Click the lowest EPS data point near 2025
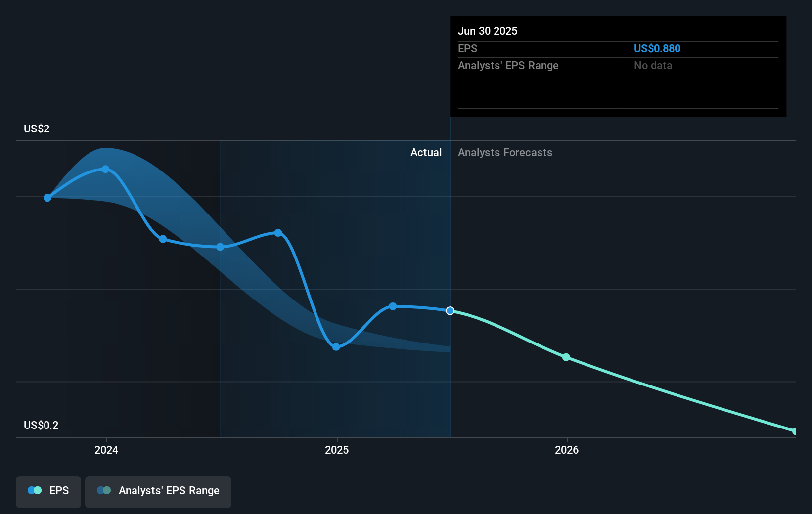 [x=336, y=347]
